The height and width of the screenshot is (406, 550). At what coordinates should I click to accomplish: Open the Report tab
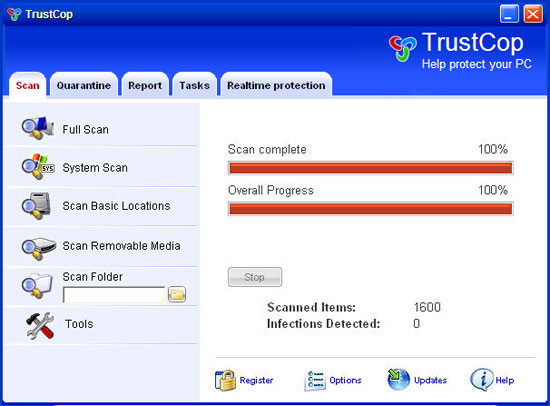tap(145, 85)
